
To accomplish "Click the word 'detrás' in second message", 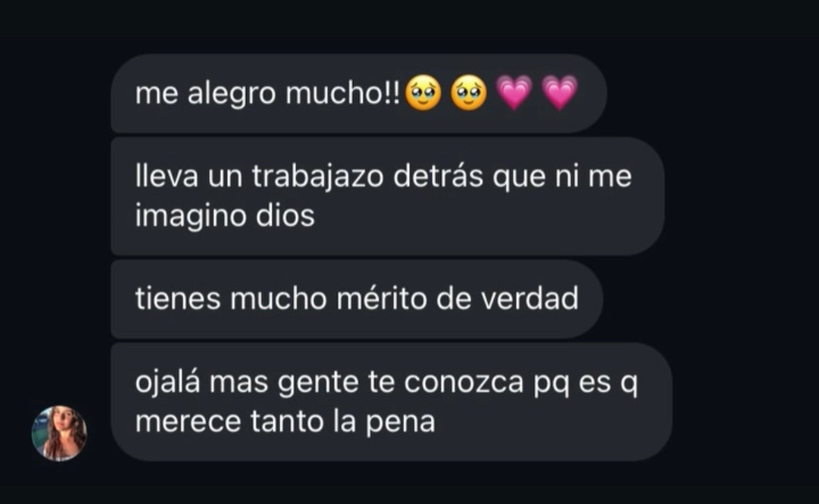I will pyautogui.click(x=438, y=176).
